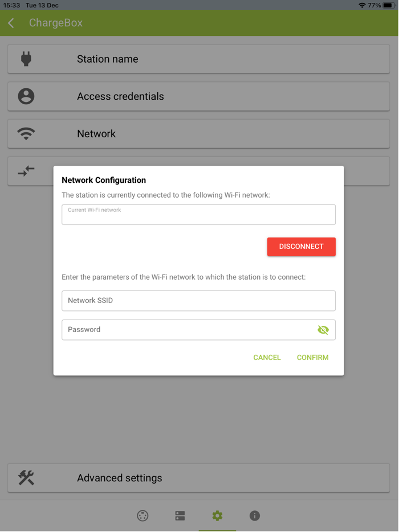Click the Wi-Fi icon in Network row

(26, 134)
